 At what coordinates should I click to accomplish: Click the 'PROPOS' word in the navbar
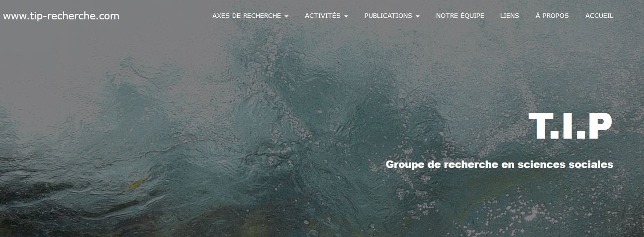tap(555, 16)
